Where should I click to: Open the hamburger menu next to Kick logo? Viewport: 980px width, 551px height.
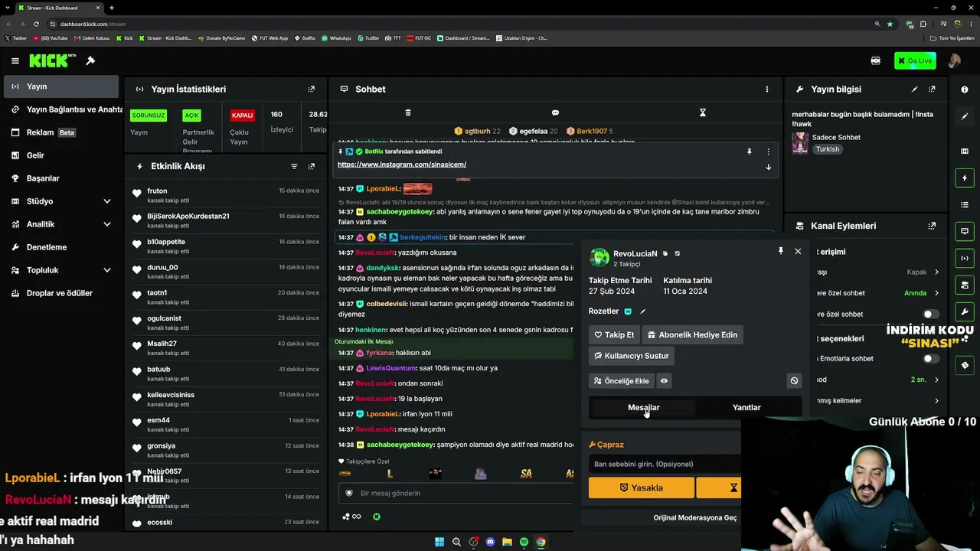[x=15, y=61]
